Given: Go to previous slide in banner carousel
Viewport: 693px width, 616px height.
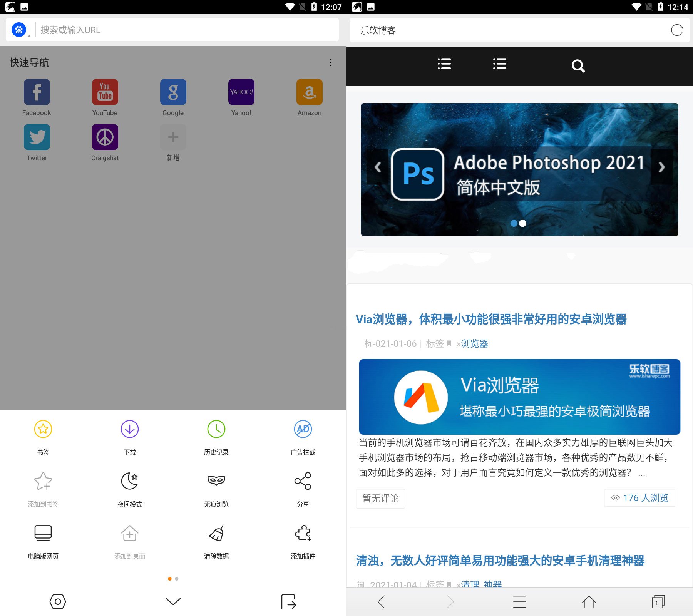Looking at the screenshot, I should [378, 167].
